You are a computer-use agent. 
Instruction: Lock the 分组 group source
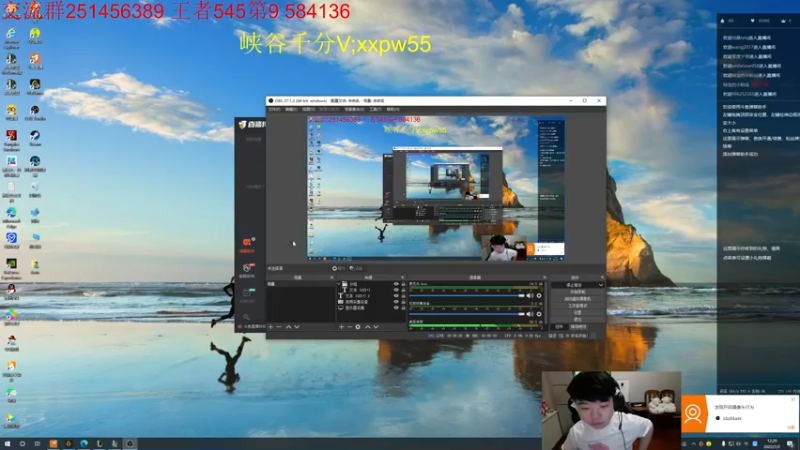pyautogui.click(x=403, y=284)
